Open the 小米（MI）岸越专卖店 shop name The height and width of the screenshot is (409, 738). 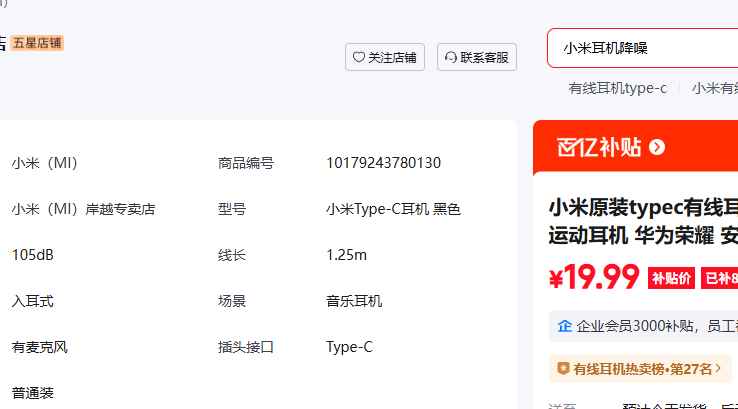pos(83,209)
